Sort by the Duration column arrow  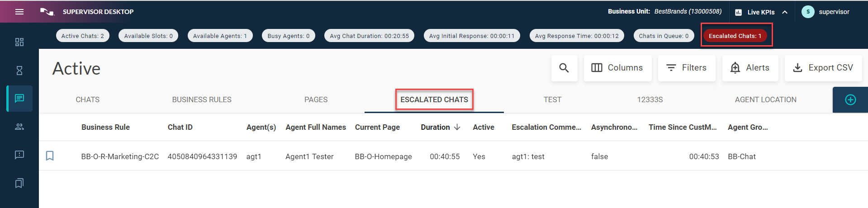point(457,127)
